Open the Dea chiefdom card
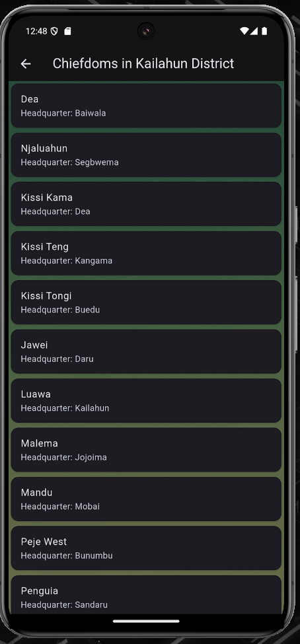Viewport: 300px width, 644px height. (x=146, y=106)
